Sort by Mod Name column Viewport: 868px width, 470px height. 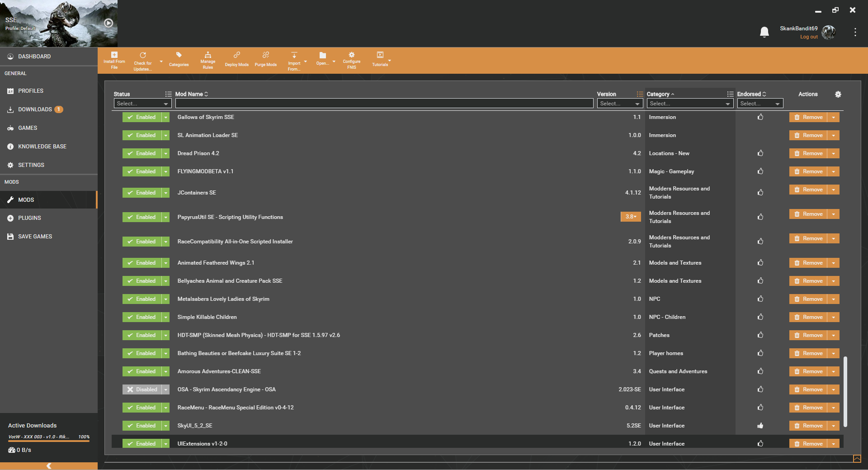pyautogui.click(x=192, y=94)
